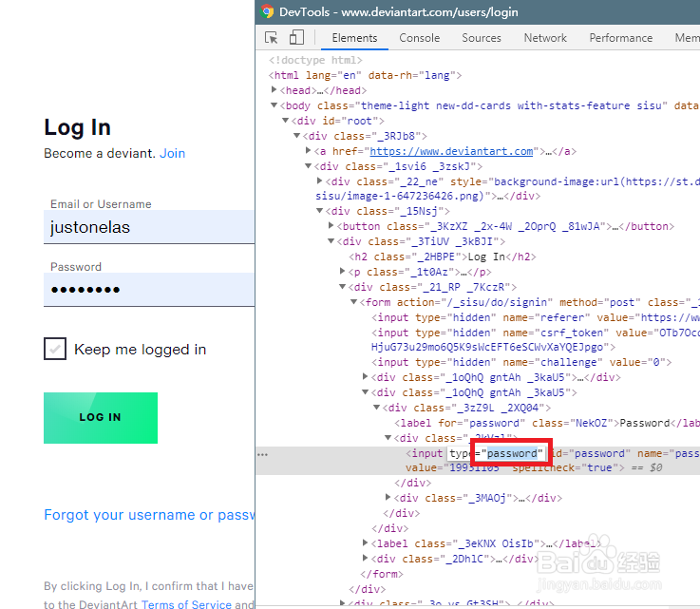Click the https://www.deviantart.com href link in DOM
Image resolution: width=700 pixels, height=609 pixels.
point(451,151)
